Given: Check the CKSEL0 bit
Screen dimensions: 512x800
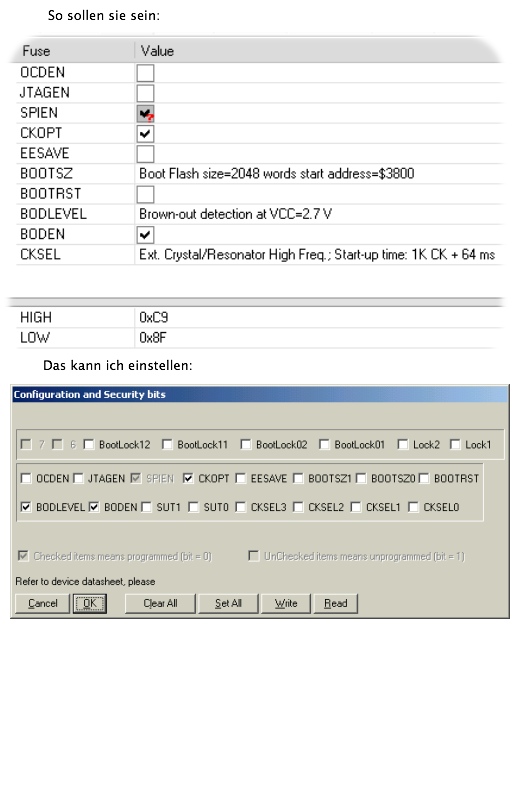Looking at the screenshot, I should coord(414,507).
